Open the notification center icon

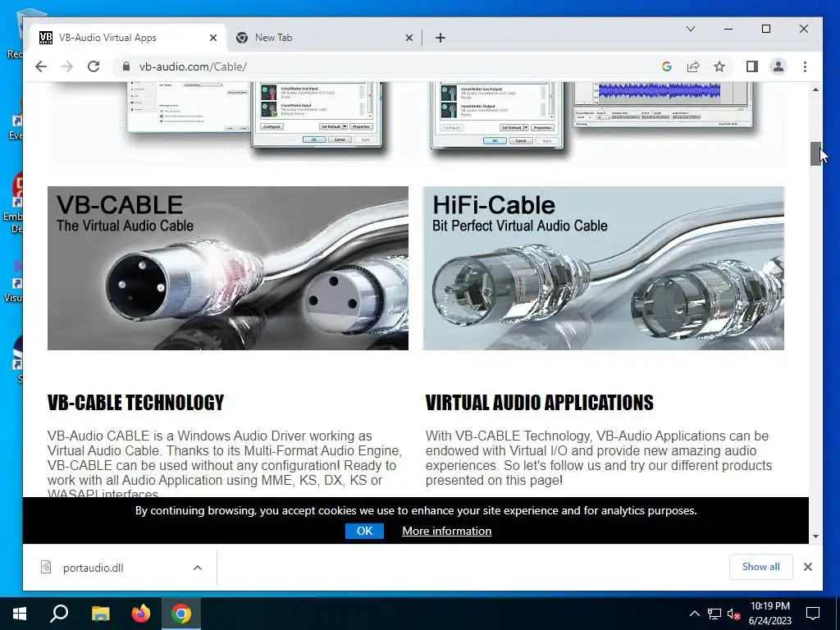813,614
